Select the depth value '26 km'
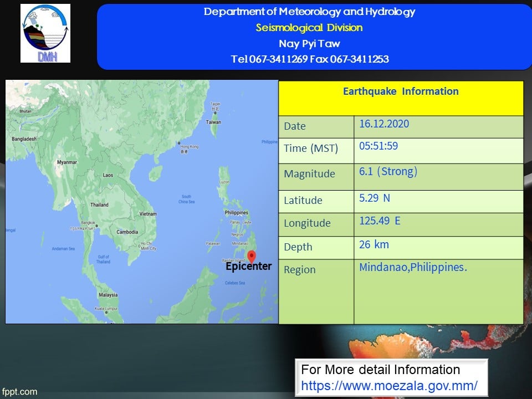This screenshot has height=399, width=532. coord(374,244)
